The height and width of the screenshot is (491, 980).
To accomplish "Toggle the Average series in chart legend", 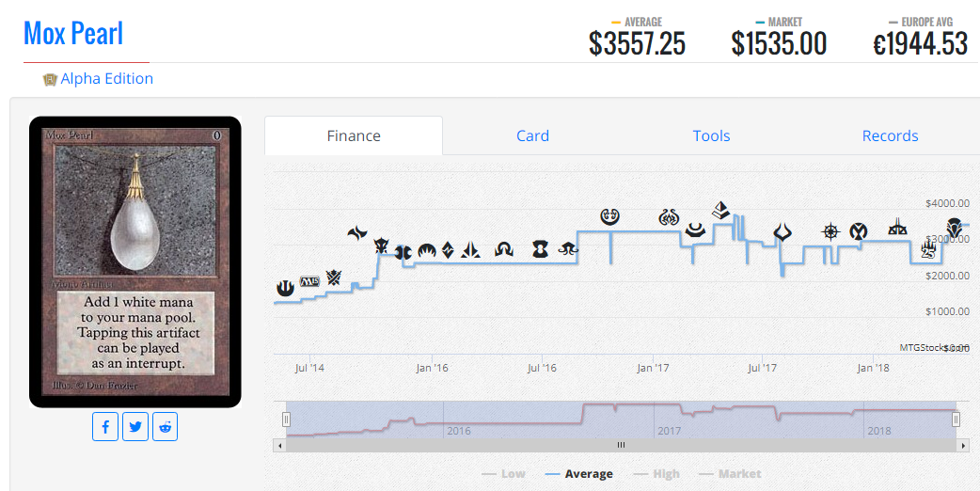I will click(578, 474).
